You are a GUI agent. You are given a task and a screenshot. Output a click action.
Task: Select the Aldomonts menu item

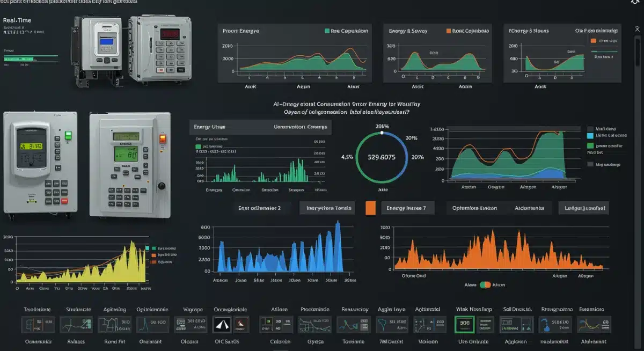529,208
